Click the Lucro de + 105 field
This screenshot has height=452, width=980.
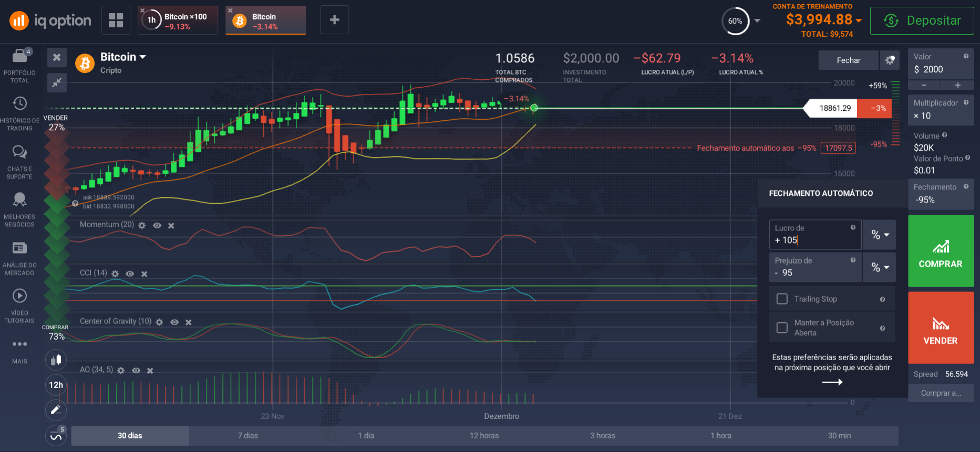pos(815,235)
